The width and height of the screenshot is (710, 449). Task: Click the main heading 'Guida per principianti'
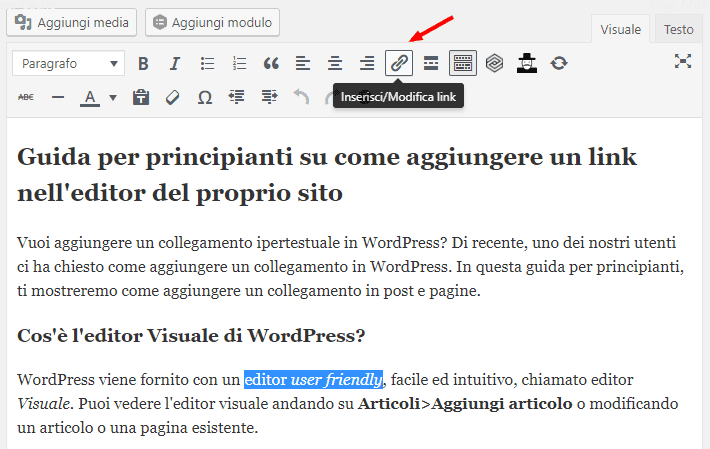pyautogui.click(x=326, y=175)
